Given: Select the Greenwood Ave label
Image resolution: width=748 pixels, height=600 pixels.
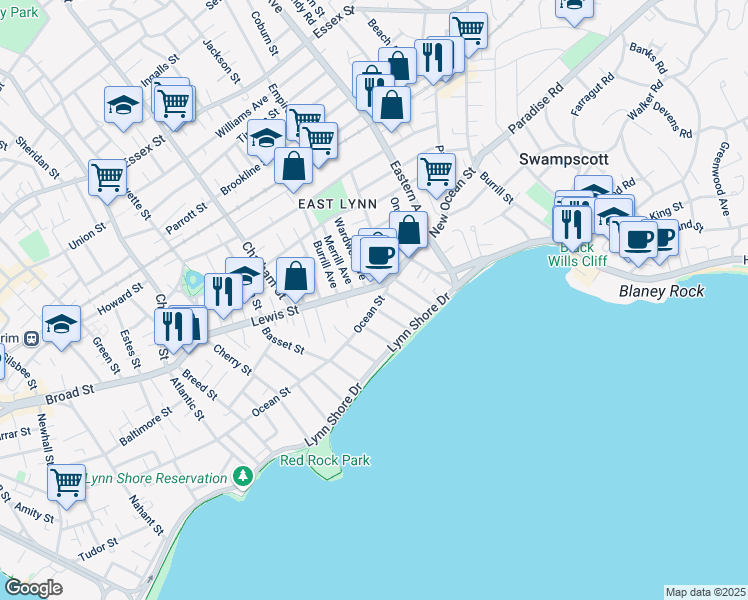Looking at the screenshot, I should (722, 178).
